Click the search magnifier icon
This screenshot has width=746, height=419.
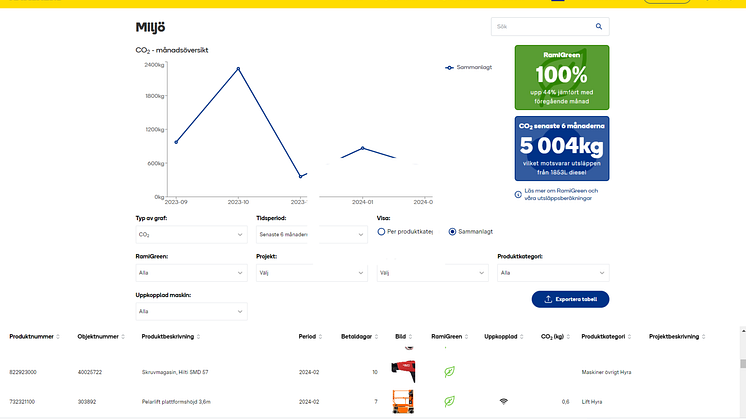click(599, 27)
